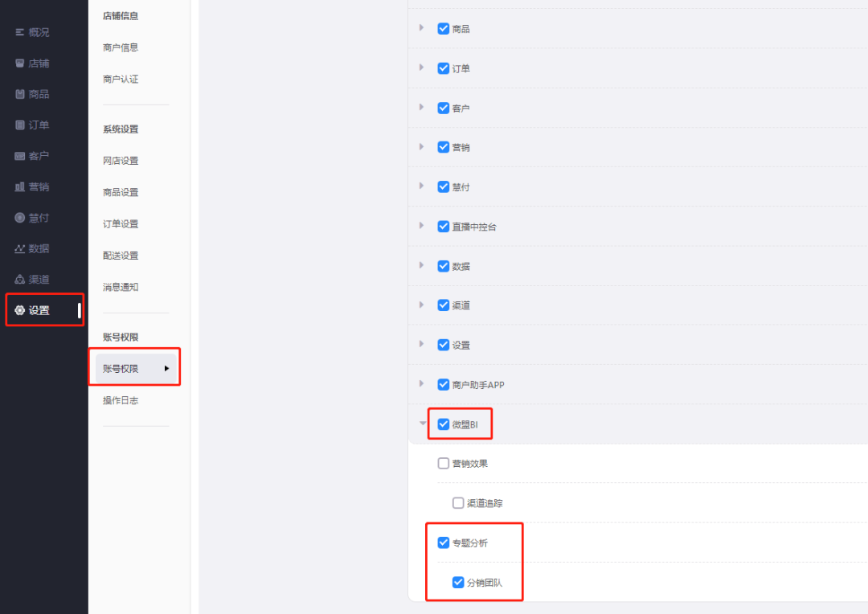Open 消息通知 in settings menu
Viewport: 868px width, 614px height.
click(x=121, y=287)
